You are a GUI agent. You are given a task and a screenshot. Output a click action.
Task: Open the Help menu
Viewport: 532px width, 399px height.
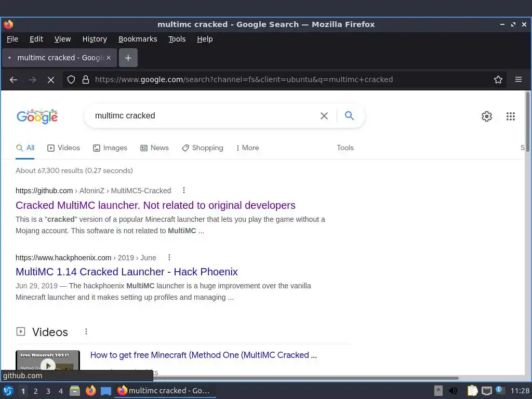point(205,39)
